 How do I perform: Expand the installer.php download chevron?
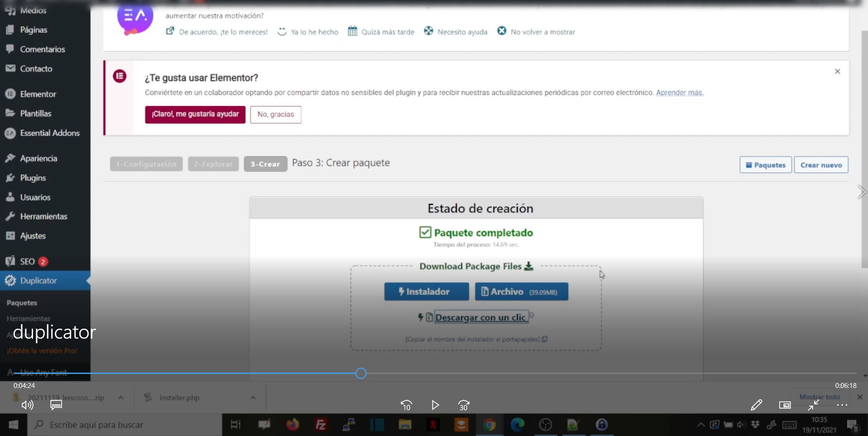pos(253,398)
